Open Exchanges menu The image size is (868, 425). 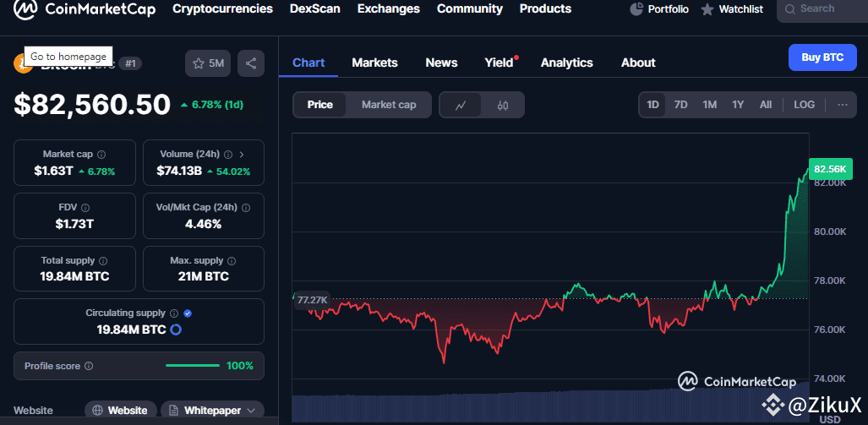pos(389,8)
